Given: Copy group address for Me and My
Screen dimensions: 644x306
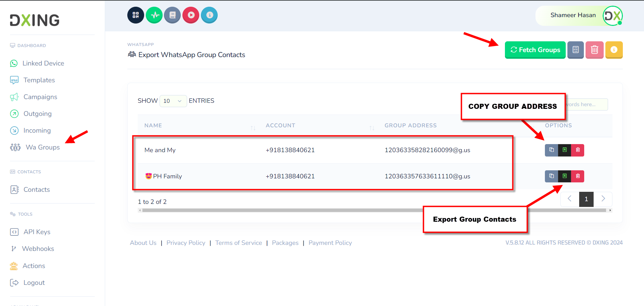Looking at the screenshot, I should [552, 150].
